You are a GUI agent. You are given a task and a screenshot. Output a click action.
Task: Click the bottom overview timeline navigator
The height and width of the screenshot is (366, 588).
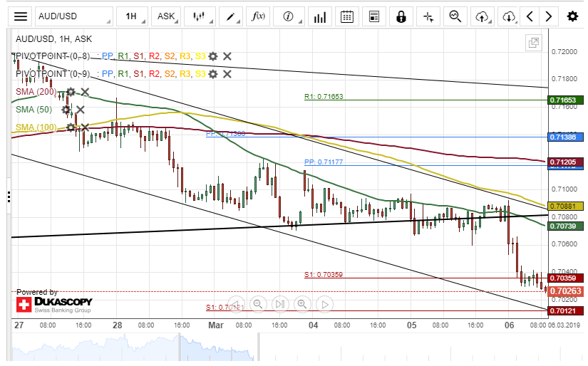coord(285,349)
